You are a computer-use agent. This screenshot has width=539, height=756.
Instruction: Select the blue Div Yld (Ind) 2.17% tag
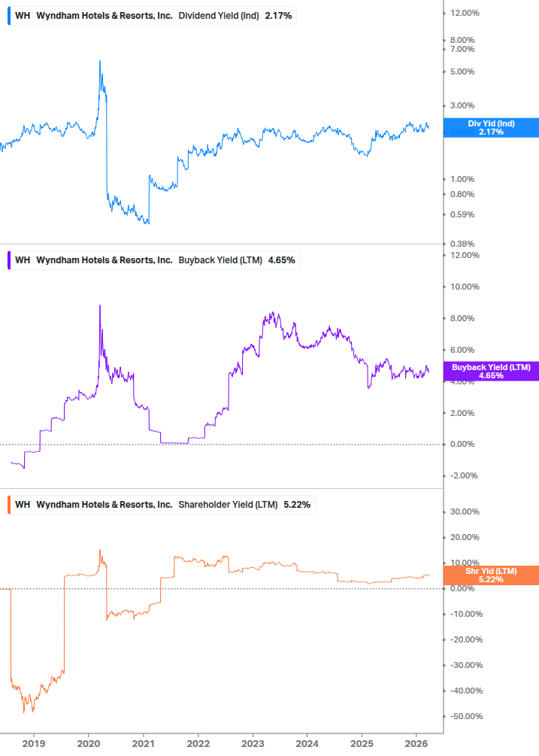point(491,128)
